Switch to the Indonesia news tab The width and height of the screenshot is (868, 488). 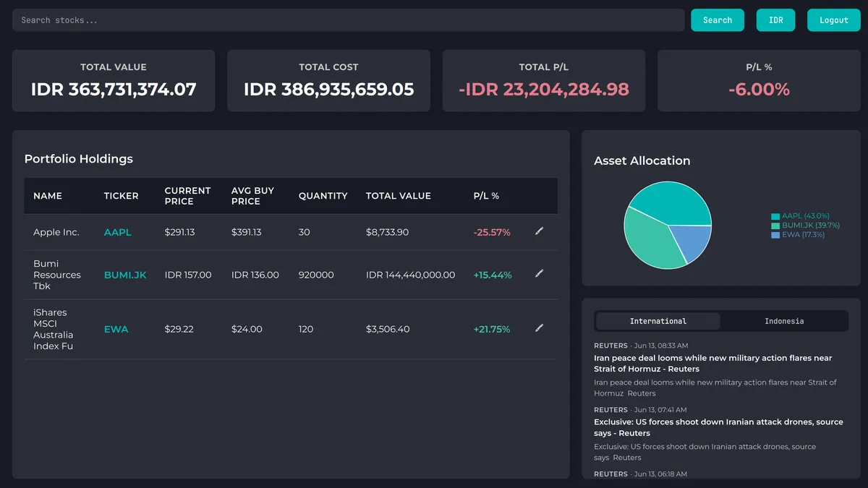[784, 321]
